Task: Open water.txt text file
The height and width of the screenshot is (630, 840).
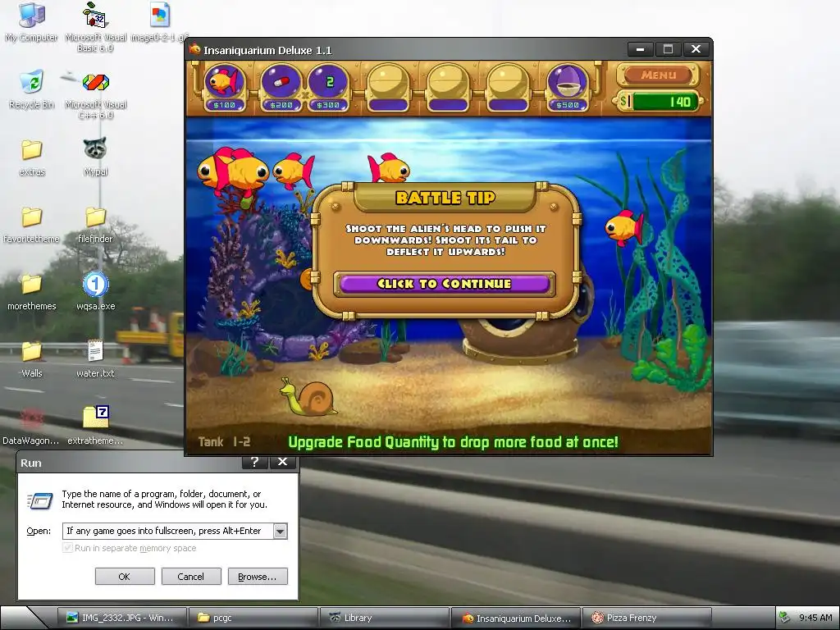Action: pyautogui.click(x=95, y=359)
